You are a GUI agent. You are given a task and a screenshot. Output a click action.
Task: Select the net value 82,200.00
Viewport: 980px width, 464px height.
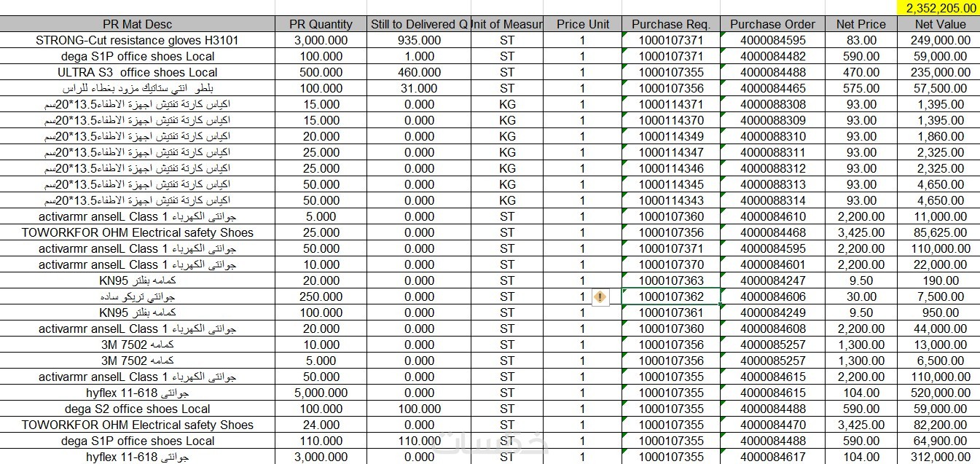click(x=940, y=425)
